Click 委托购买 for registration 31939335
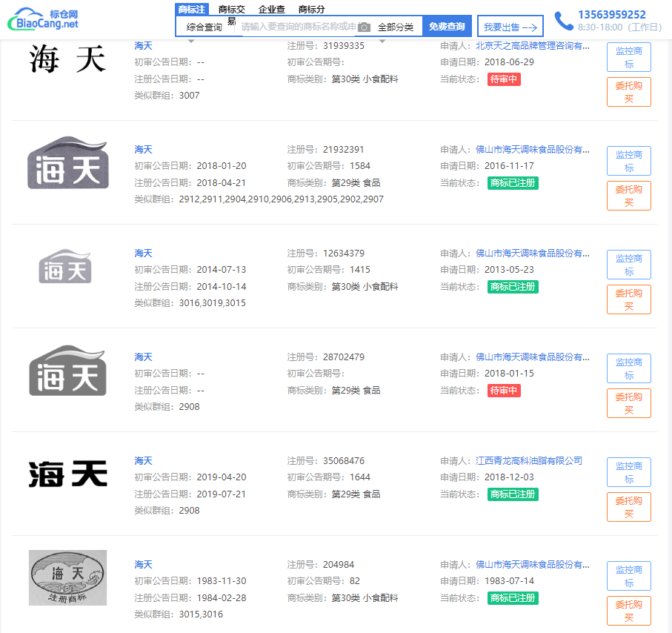The height and width of the screenshot is (633, 672). tap(629, 92)
